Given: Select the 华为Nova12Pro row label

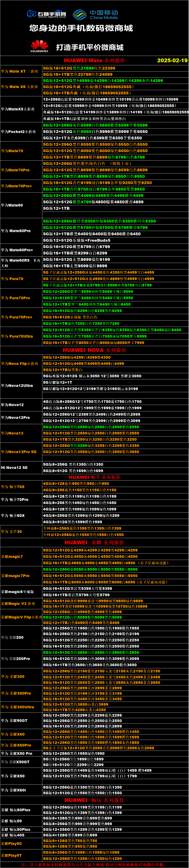Looking at the screenshot, I should pyautogui.click(x=15, y=418).
